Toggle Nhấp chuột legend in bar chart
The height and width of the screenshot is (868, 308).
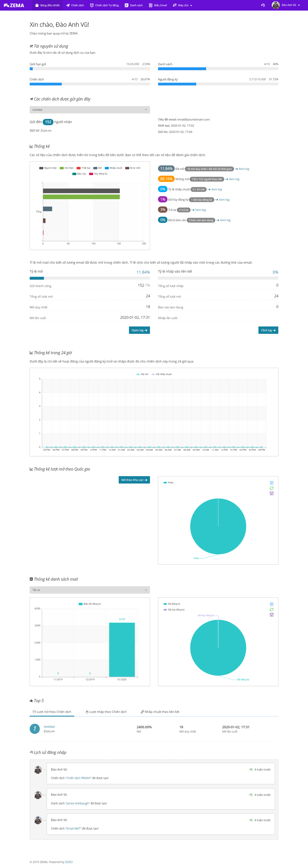click(113, 168)
